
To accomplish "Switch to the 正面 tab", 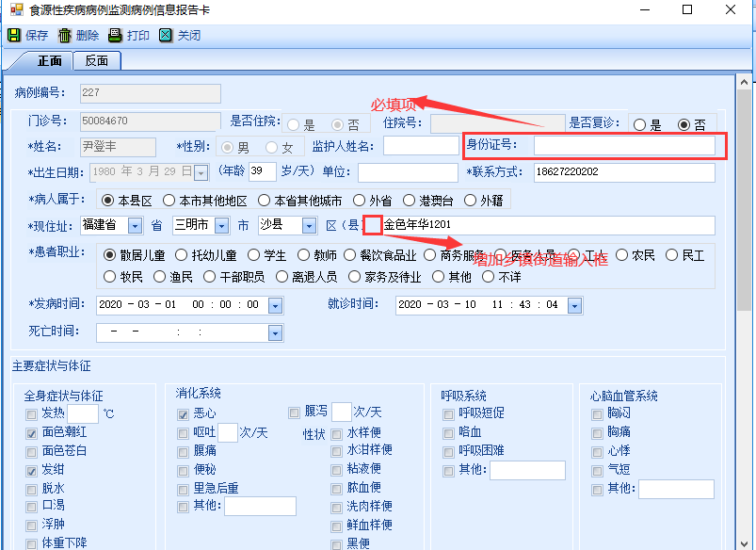I will tap(50, 61).
